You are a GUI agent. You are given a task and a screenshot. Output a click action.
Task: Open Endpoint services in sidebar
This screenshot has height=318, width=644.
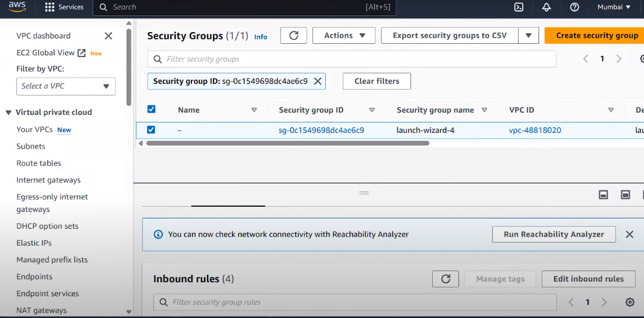tap(47, 293)
